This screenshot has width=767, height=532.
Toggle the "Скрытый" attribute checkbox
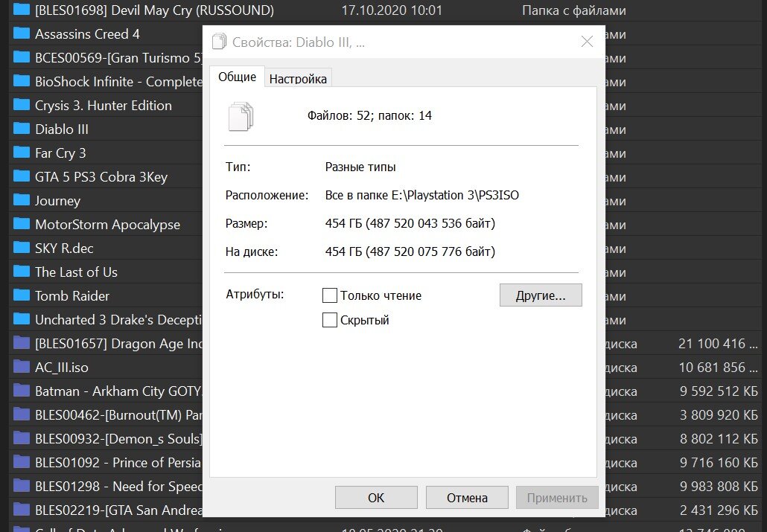point(330,320)
